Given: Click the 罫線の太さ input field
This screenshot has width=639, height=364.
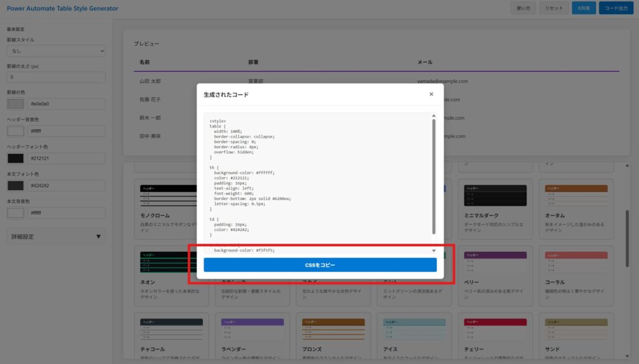Looking at the screenshot, I should click(x=56, y=77).
